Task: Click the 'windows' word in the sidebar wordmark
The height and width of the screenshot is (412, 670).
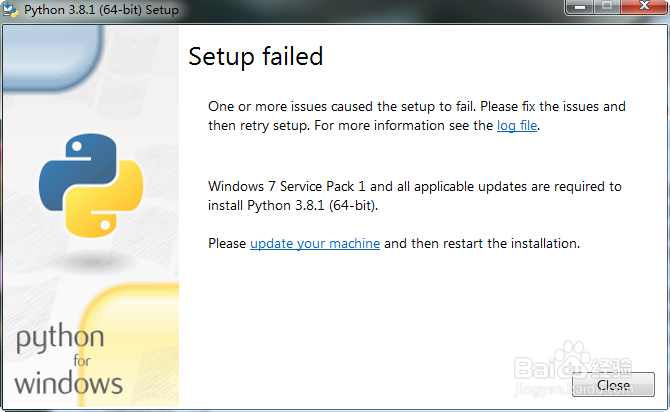Action: coord(69,382)
